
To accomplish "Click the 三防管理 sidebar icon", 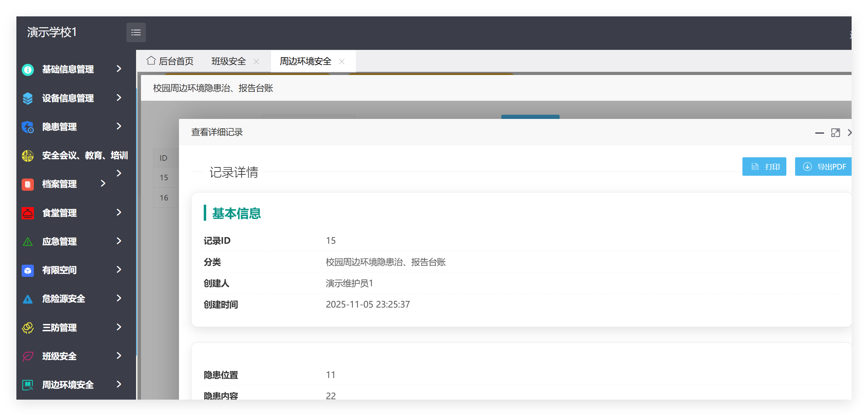I will point(28,327).
